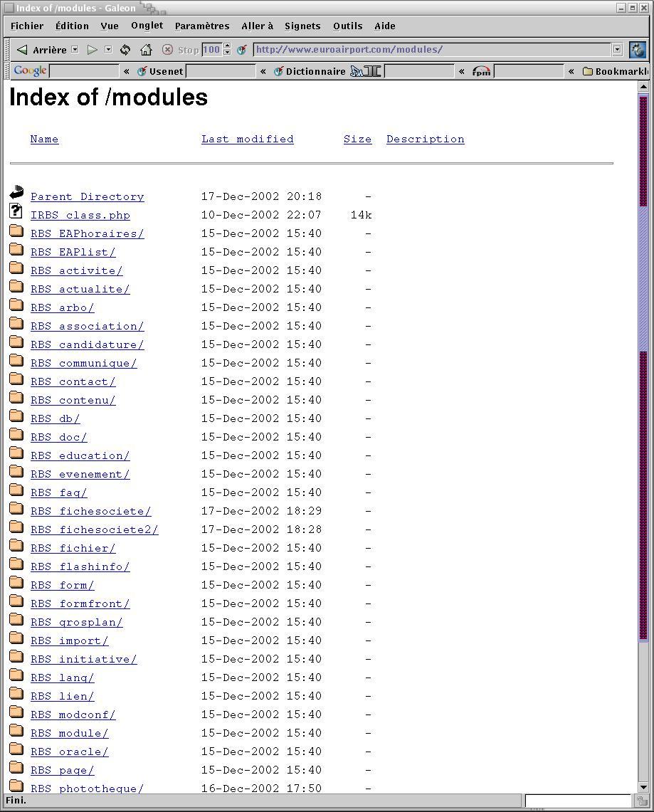Viewport: 654px width, 812px height.
Task: Open the forward history dropdown arrow
Action: click(x=108, y=50)
